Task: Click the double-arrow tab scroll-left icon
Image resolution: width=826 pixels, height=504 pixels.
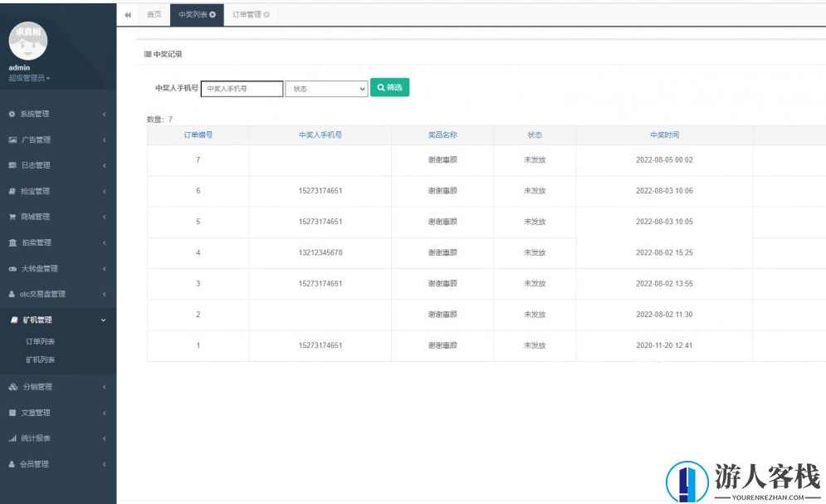Action: (128, 15)
